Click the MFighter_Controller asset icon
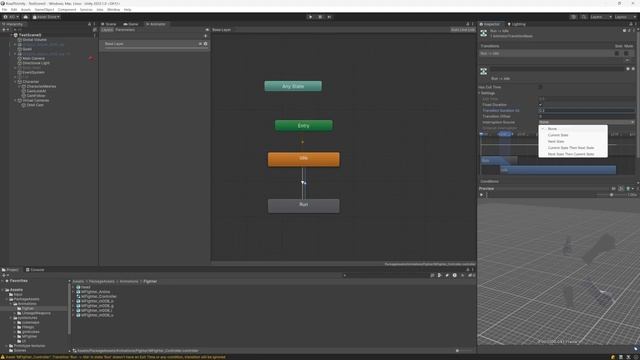 [x=78, y=296]
